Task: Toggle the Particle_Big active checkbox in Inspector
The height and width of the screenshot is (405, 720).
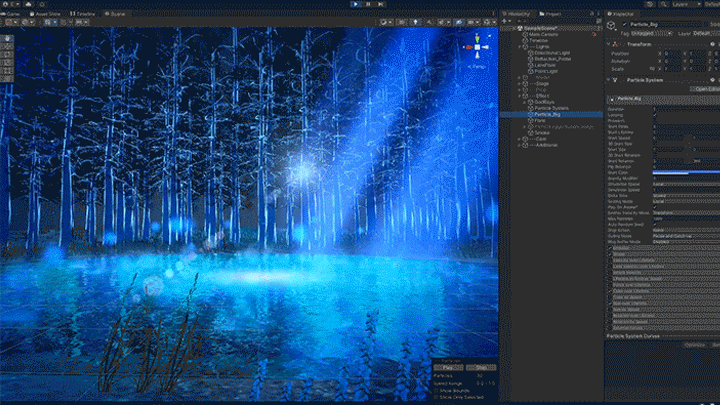Action: click(624, 24)
